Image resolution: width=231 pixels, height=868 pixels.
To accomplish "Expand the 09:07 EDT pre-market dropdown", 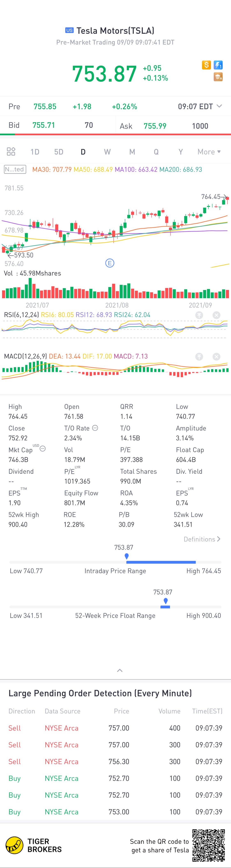I will [x=200, y=107].
